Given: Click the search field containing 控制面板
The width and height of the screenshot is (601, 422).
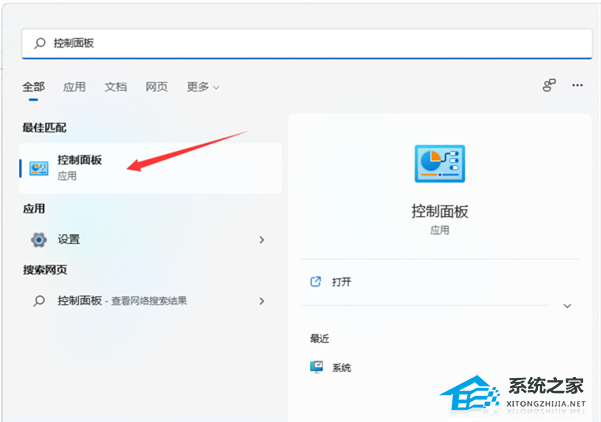Looking at the screenshot, I should pyautogui.click(x=300, y=44).
